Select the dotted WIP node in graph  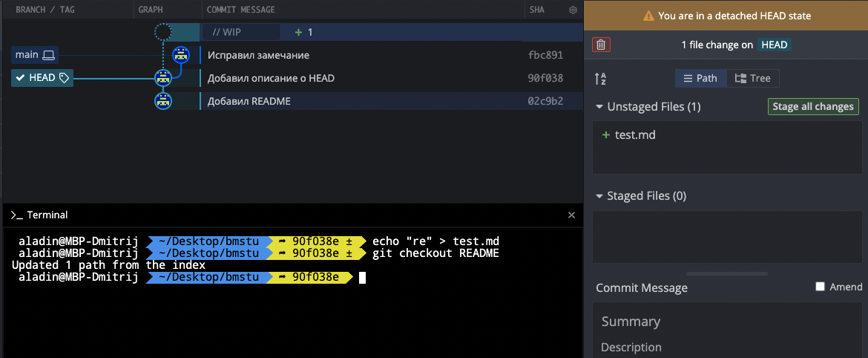163,32
